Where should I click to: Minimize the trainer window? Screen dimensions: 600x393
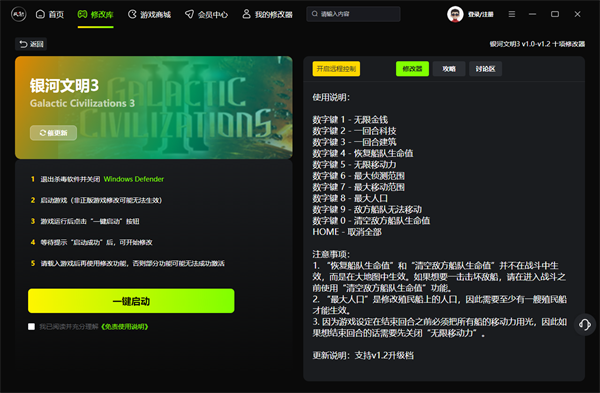[x=532, y=14]
